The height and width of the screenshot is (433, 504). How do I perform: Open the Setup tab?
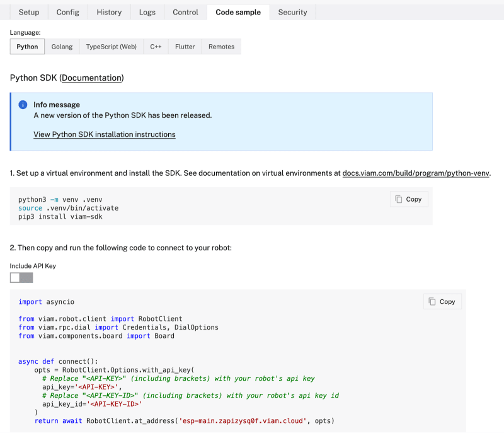point(29,12)
